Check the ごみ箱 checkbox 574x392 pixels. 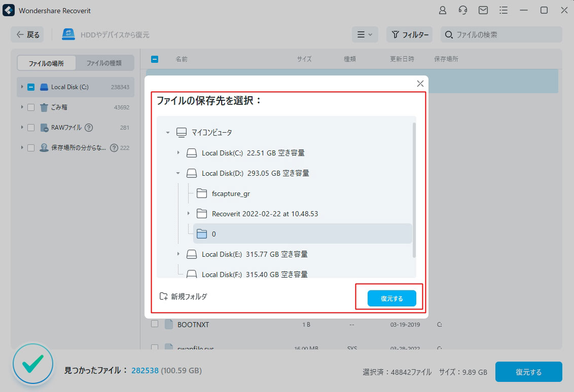[x=31, y=107]
